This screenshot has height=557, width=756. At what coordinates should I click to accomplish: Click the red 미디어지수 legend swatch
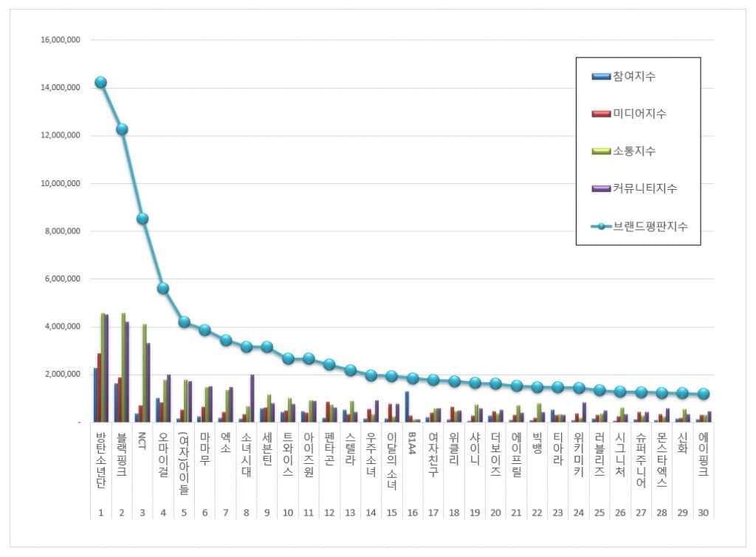599,114
